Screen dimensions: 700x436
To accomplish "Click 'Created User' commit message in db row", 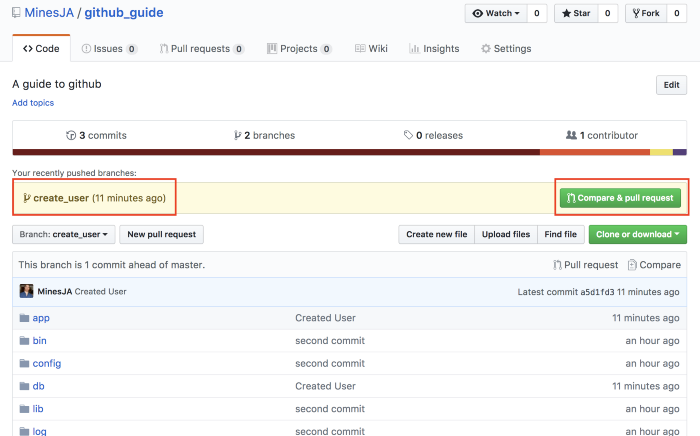I will (x=325, y=386).
